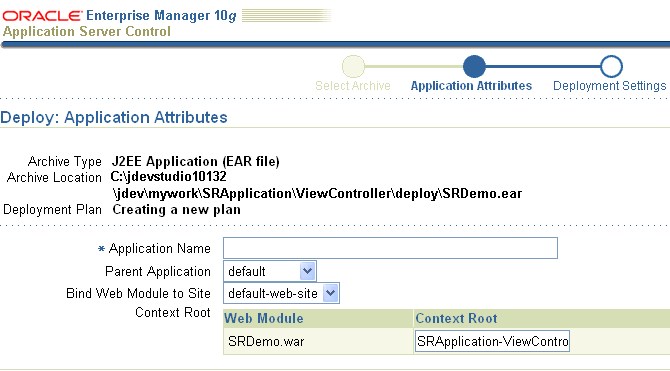Select the SRDemo.war table cell
This screenshot has height=371, width=670.
point(318,341)
